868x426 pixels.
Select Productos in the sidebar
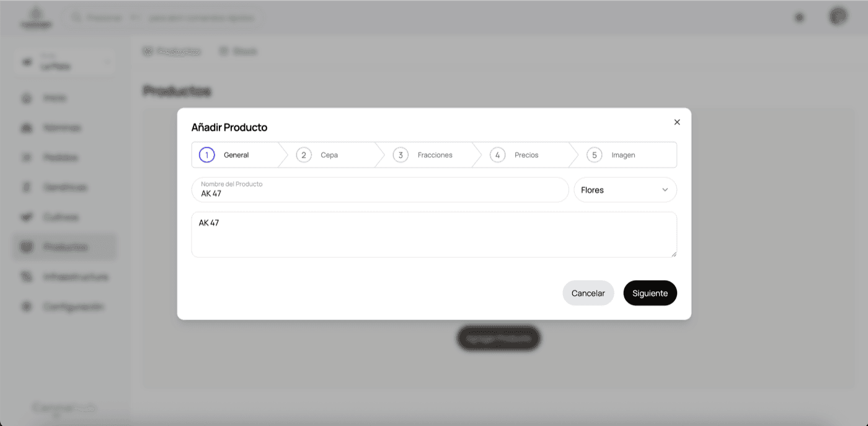[x=65, y=247]
